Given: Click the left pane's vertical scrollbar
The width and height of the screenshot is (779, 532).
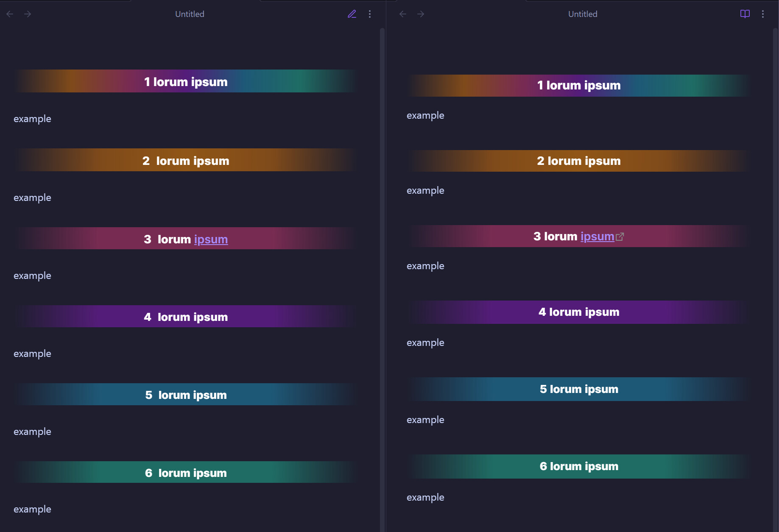Looking at the screenshot, I should (x=382, y=254).
